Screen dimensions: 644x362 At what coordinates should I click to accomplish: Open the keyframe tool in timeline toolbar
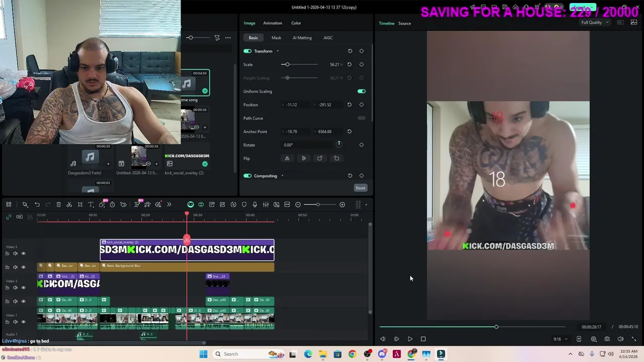click(123, 205)
